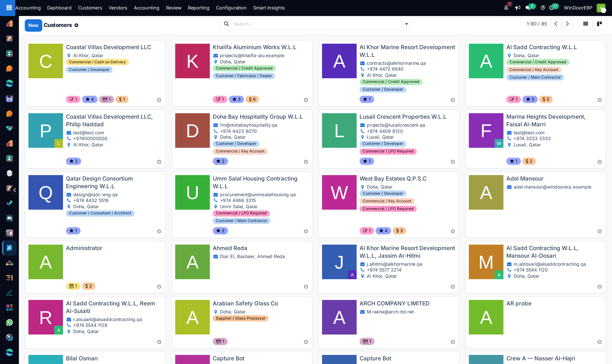Click the 1-80 / 85 pager counter

pos(537,24)
